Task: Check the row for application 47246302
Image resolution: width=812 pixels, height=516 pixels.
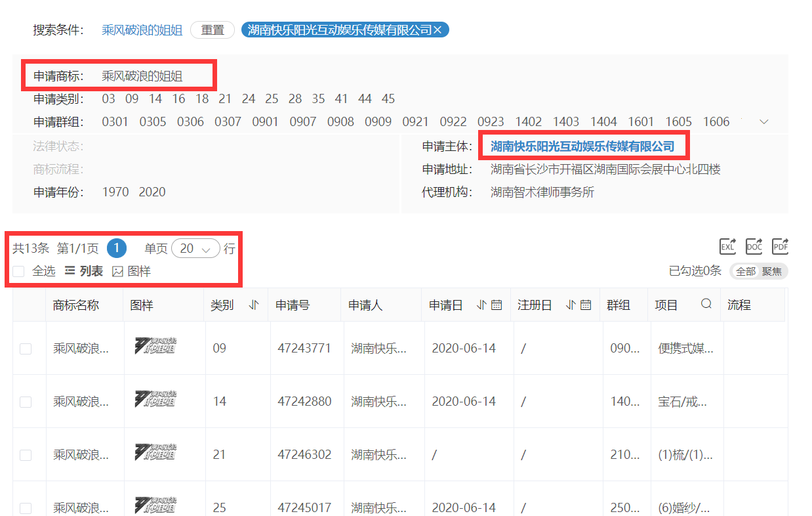Action: [26, 455]
